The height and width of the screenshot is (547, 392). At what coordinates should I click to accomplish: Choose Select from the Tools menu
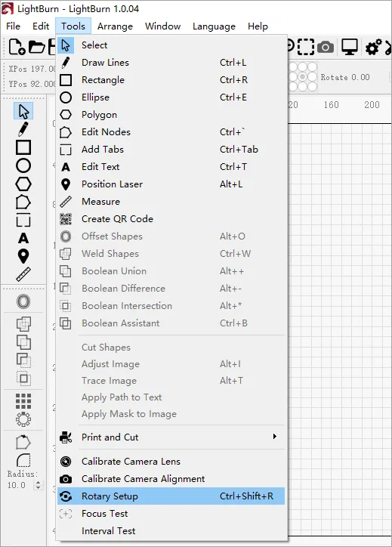(x=171, y=45)
